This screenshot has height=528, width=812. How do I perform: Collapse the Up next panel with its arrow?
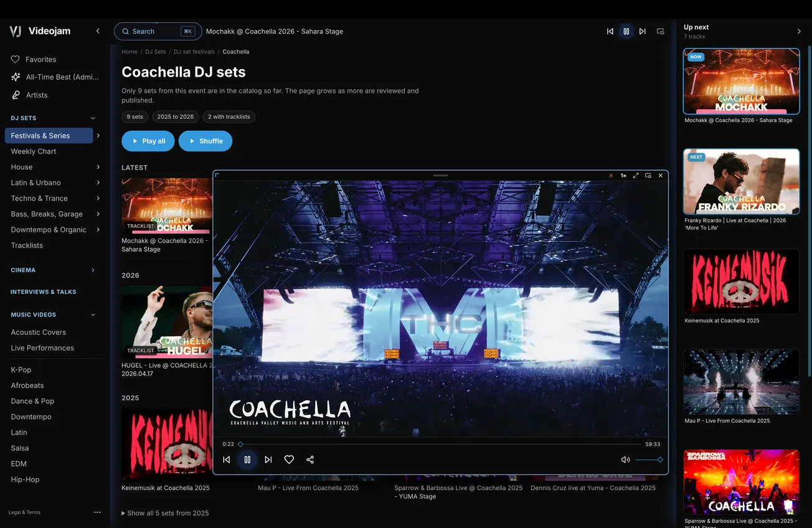pyautogui.click(x=800, y=31)
